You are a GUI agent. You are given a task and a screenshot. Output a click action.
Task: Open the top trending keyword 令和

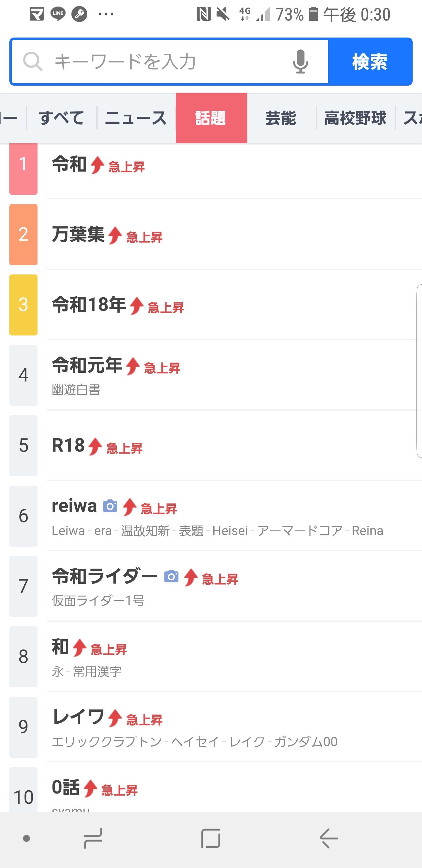[69, 165]
